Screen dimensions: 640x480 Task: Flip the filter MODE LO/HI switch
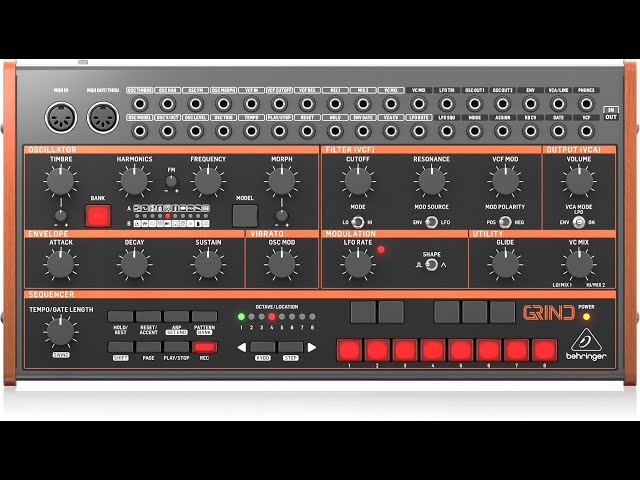click(358, 222)
